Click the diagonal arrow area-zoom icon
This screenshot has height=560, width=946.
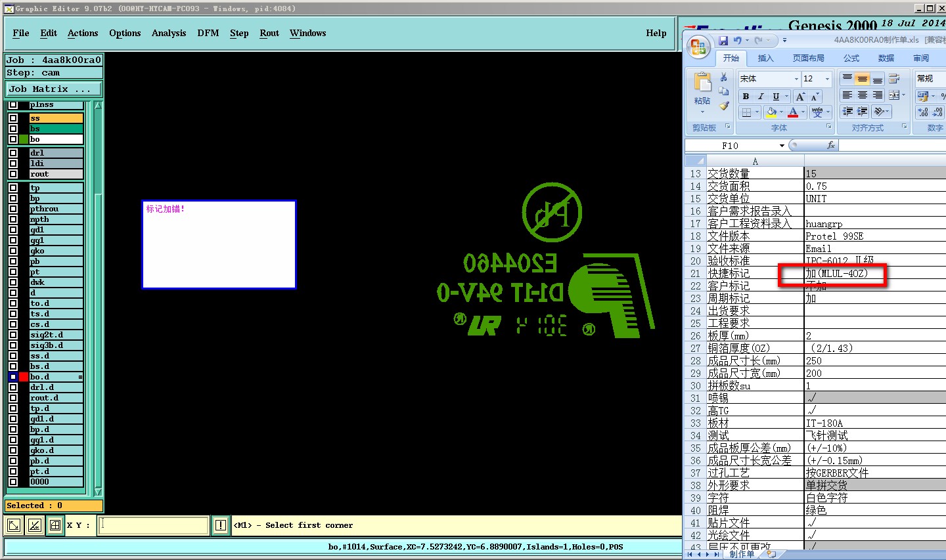13,525
